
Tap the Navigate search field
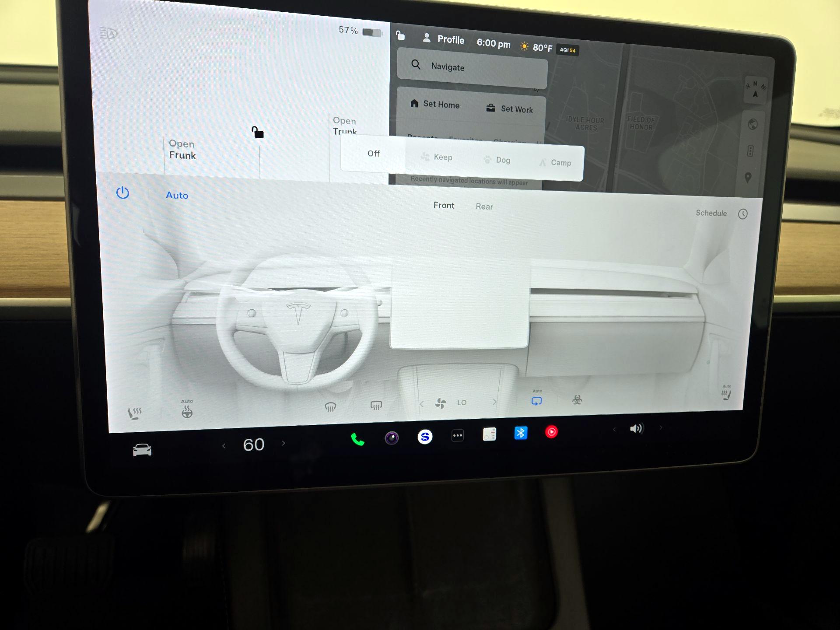pyautogui.click(x=472, y=67)
